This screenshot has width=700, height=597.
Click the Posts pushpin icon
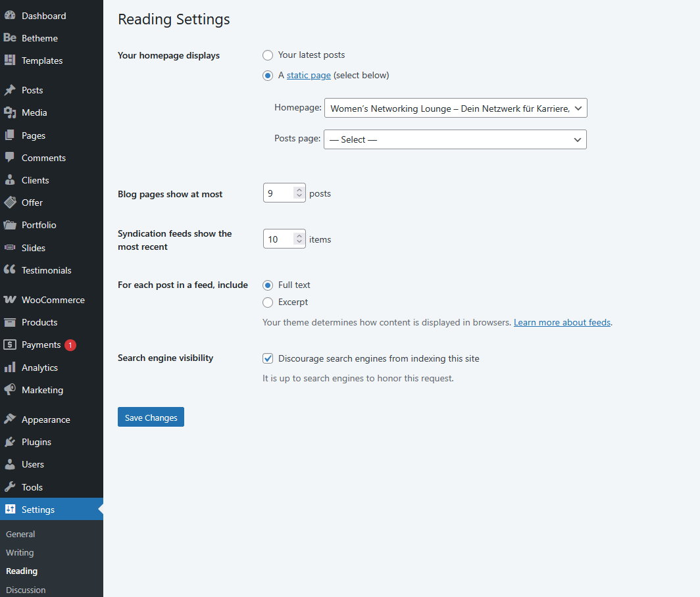(x=10, y=90)
